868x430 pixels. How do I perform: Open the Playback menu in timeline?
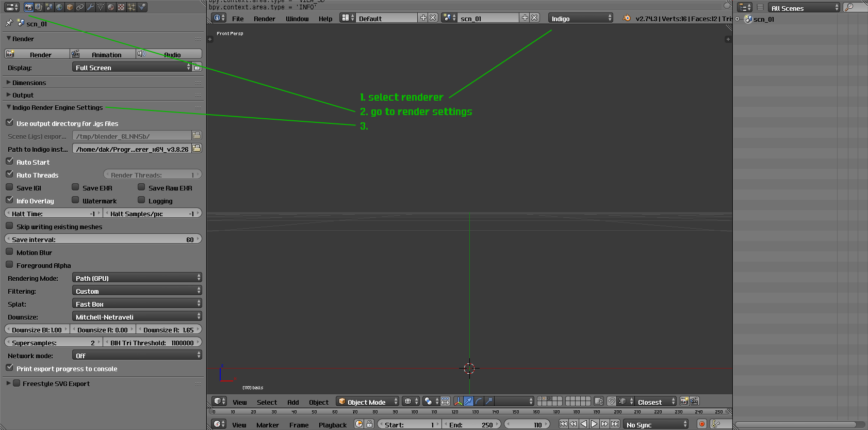pos(332,425)
